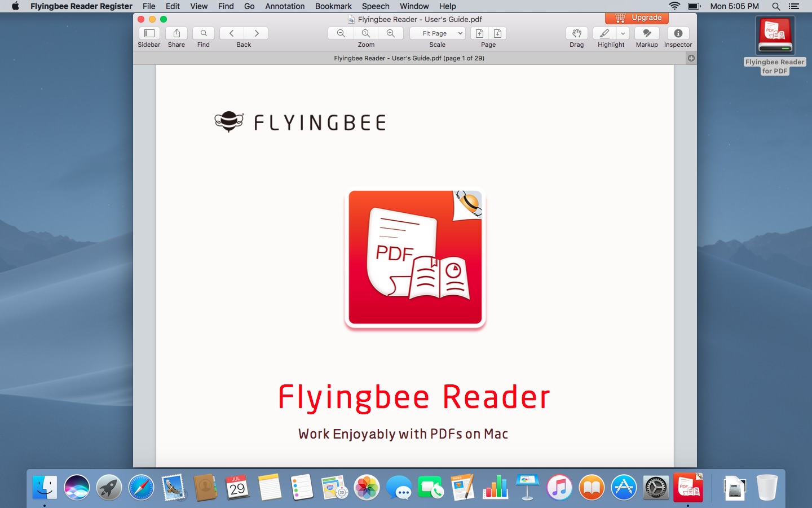Open Numbers chart icon in Dock
812x508 pixels.
click(495, 488)
